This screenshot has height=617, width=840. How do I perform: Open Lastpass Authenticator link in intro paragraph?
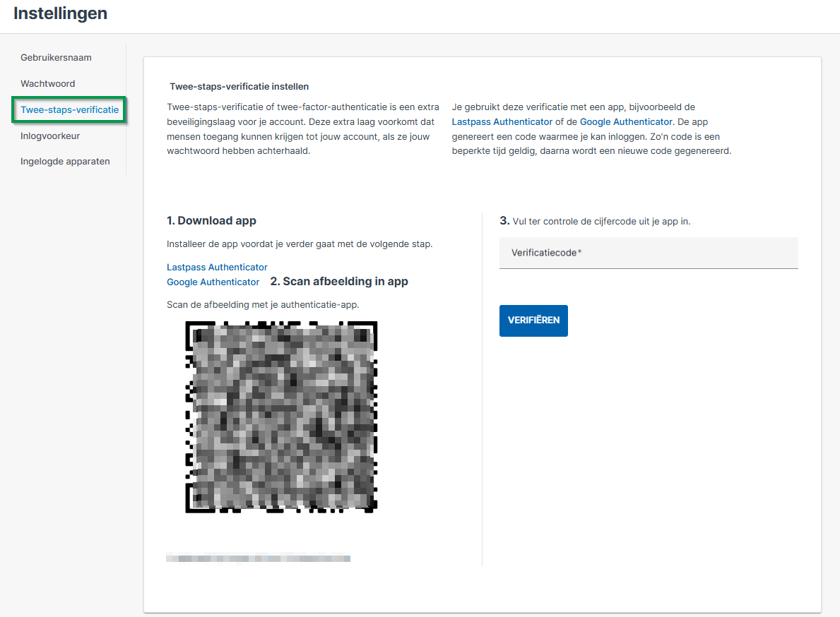(x=502, y=122)
